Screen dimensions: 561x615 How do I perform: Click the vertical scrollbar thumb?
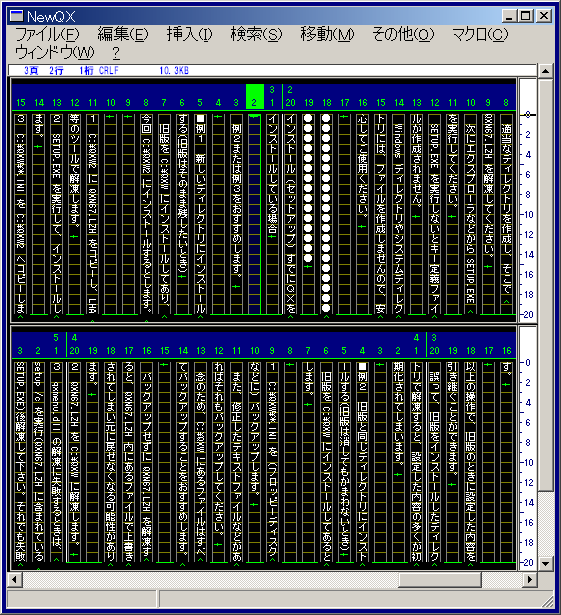(x=545, y=284)
